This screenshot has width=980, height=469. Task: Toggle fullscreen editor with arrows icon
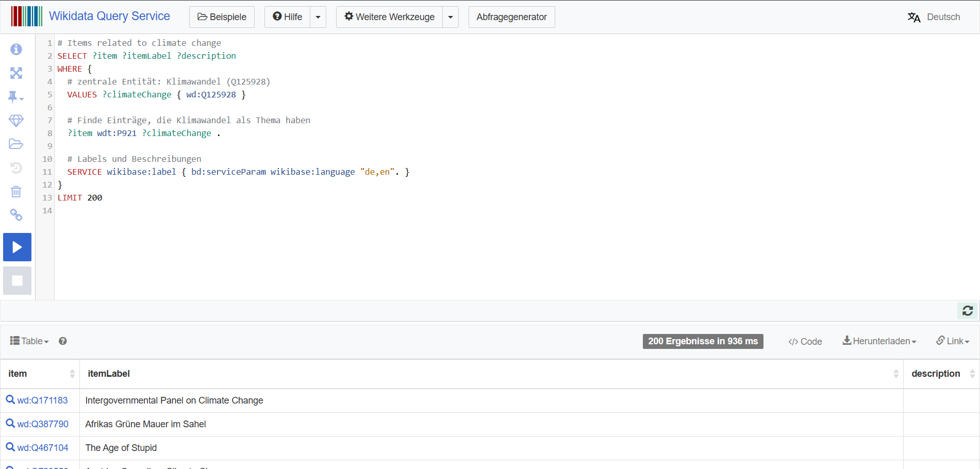tap(16, 73)
